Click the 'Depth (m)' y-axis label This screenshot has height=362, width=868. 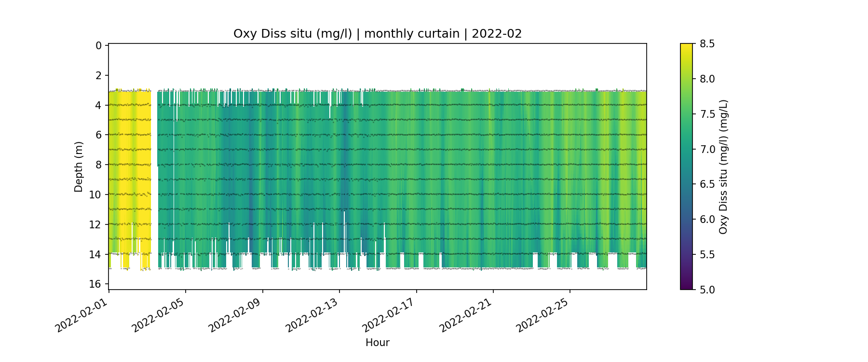(x=79, y=167)
